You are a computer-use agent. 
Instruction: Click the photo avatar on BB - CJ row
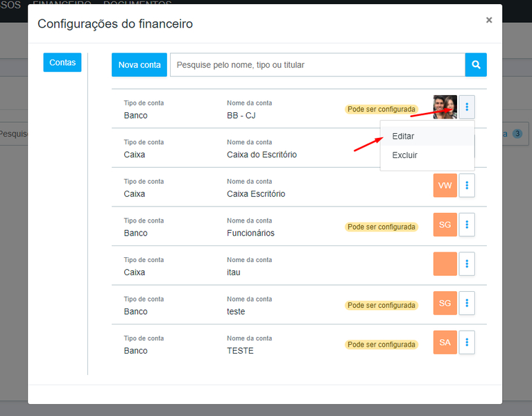445,107
